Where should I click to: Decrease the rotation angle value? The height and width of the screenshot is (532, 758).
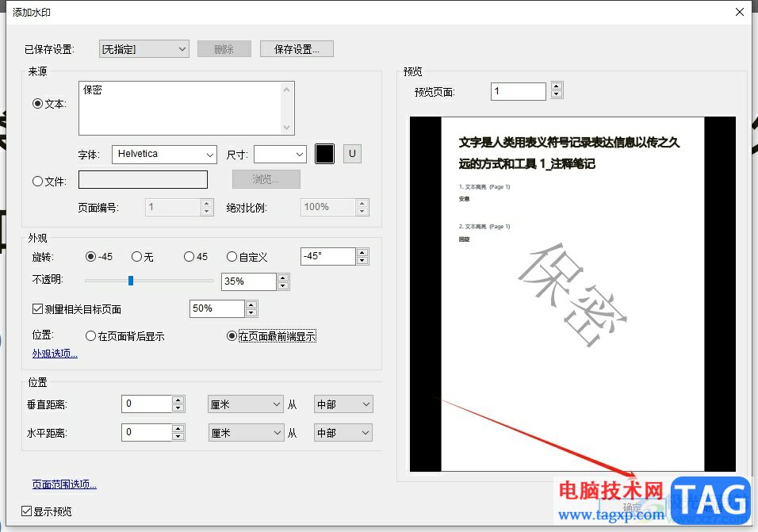point(362,260)
